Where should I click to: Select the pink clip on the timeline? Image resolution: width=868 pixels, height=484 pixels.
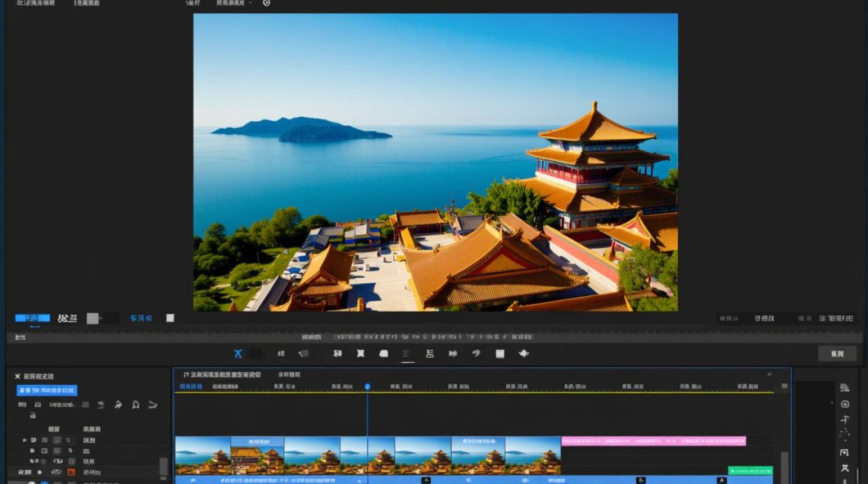654,441
